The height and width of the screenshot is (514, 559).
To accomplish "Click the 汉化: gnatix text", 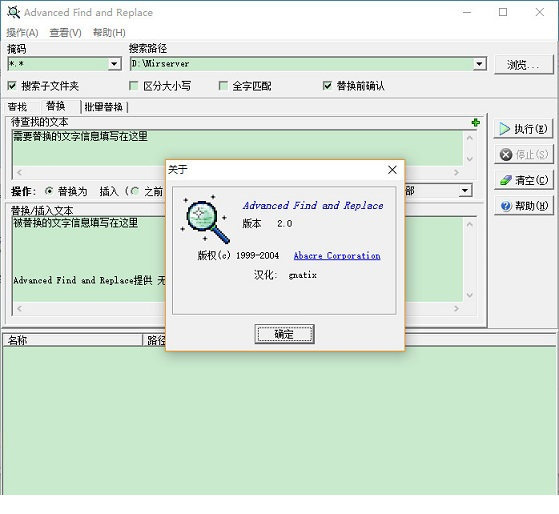I will coord(285,275).
